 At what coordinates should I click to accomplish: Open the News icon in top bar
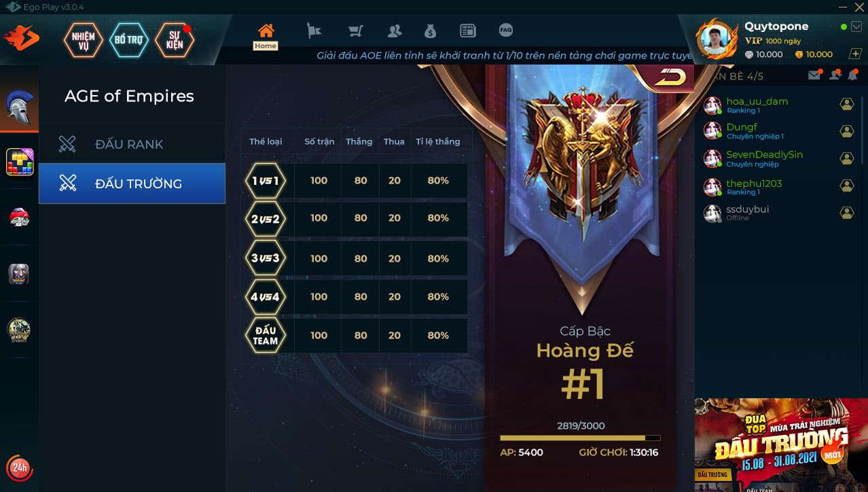(x=468, y=31)
